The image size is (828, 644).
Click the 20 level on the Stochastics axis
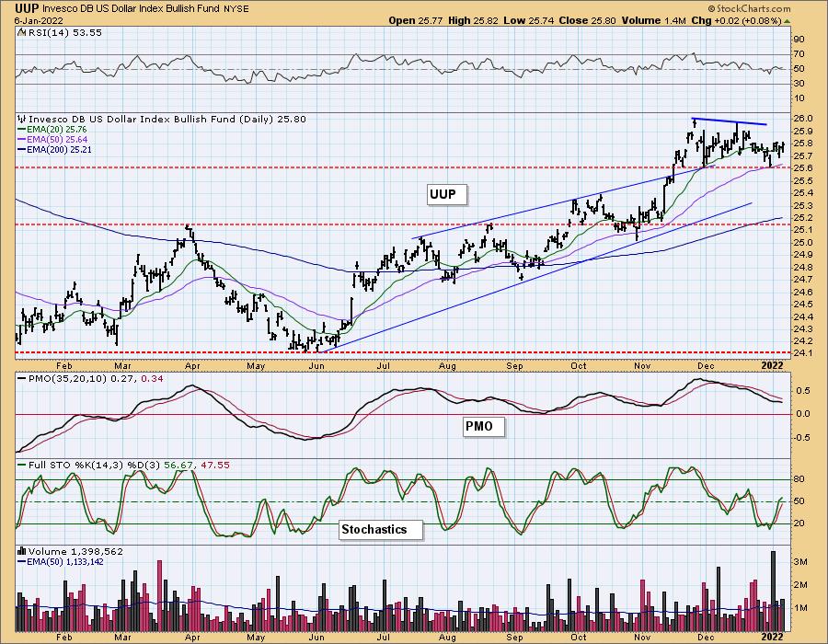(799, 523)
